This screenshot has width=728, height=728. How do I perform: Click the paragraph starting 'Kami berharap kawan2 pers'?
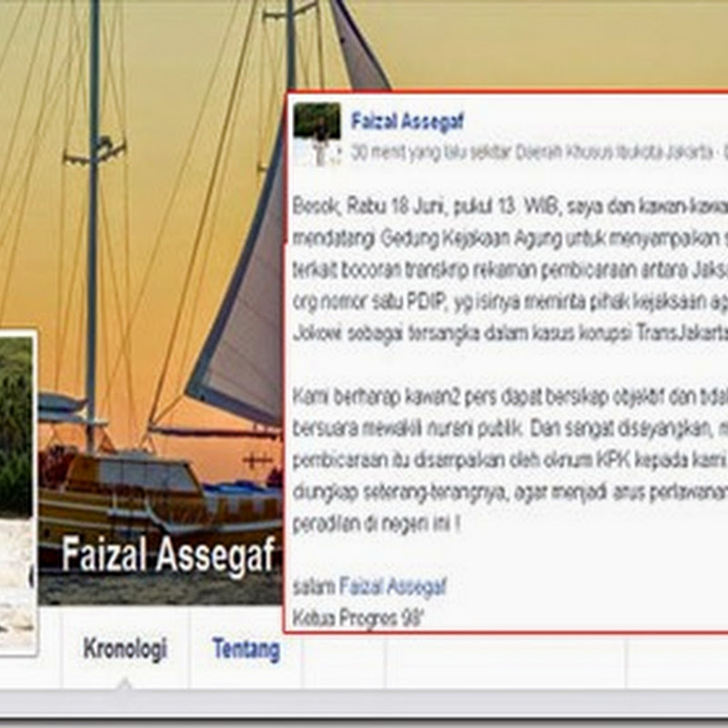511,460
